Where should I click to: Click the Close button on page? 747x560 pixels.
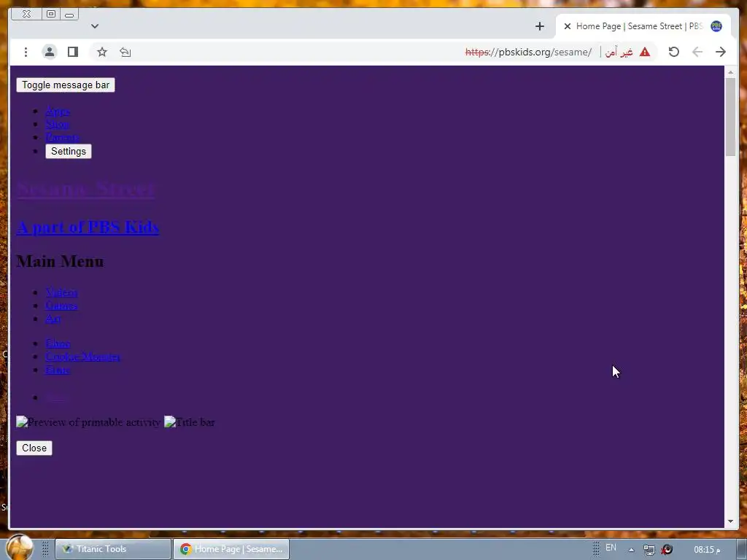coord(34,448)
